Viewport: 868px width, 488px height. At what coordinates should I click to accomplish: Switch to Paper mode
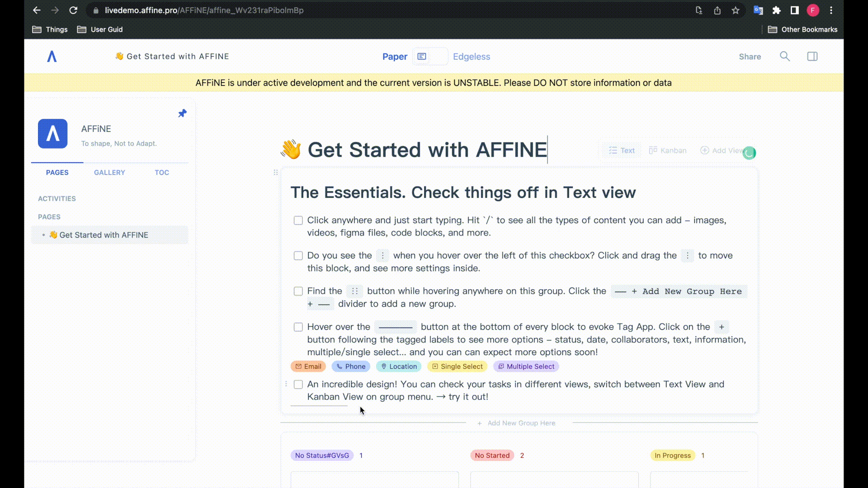coord(395,56)
